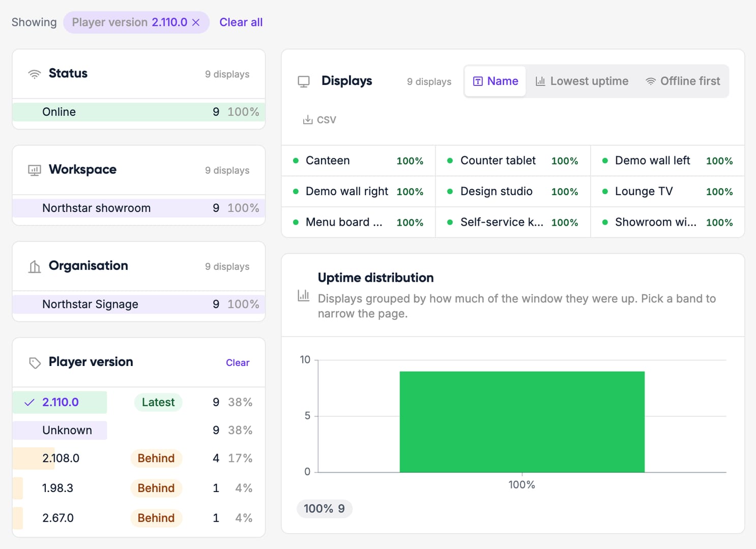Select the 100% 9 band chip
Image resolution: width=756 pixels, height=549 pixels.
click(x=325, y=509)
